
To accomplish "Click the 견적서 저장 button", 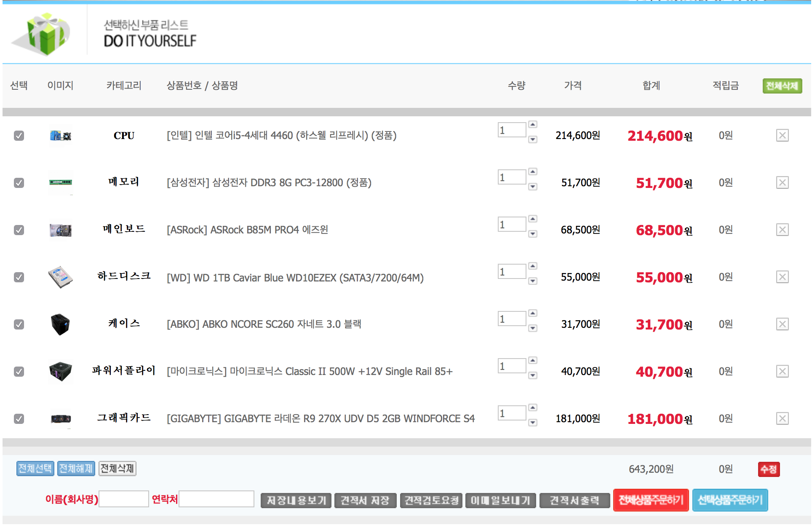I will click(365, 501).
